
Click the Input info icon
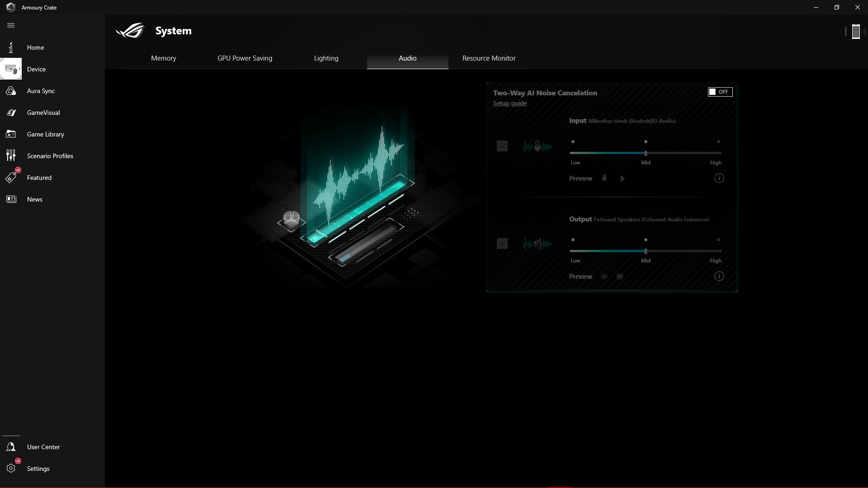point(719,178)
